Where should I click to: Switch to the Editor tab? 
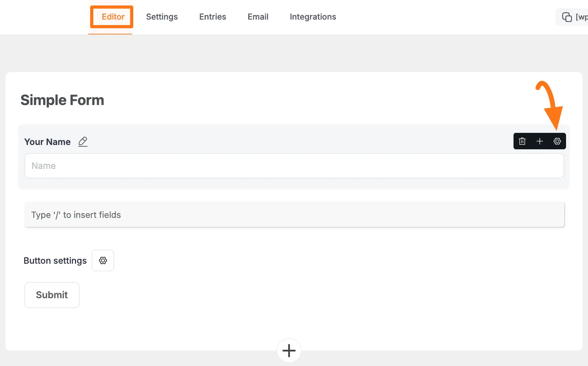coord(113,17)
